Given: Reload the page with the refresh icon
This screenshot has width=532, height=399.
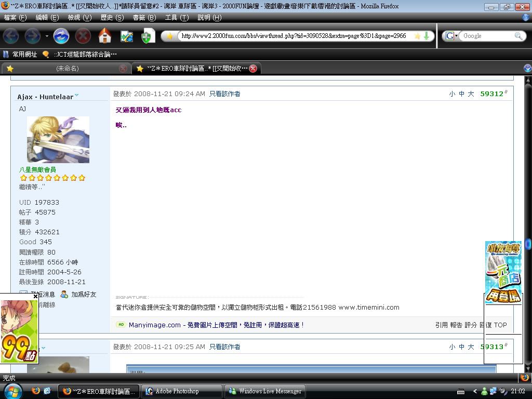Looking at the screenshot, I should point(61,36).
